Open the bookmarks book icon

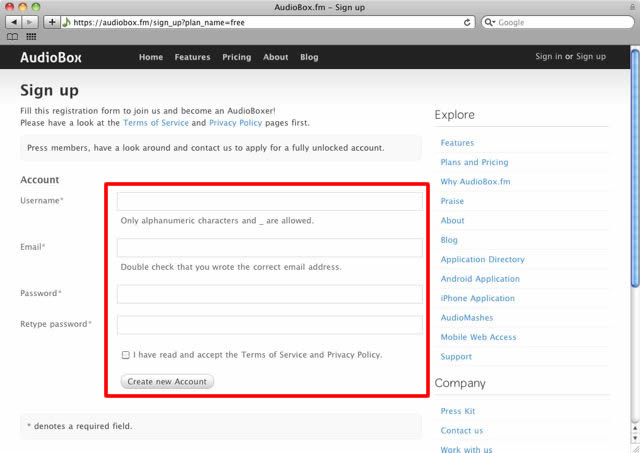point(13,37)
